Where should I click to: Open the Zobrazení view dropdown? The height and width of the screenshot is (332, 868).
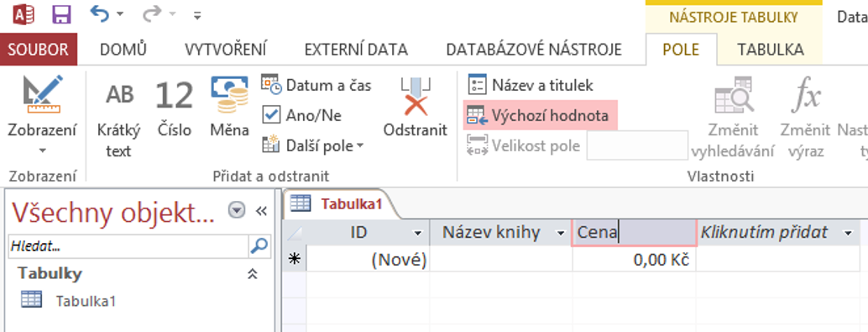[x=42, y=139]
